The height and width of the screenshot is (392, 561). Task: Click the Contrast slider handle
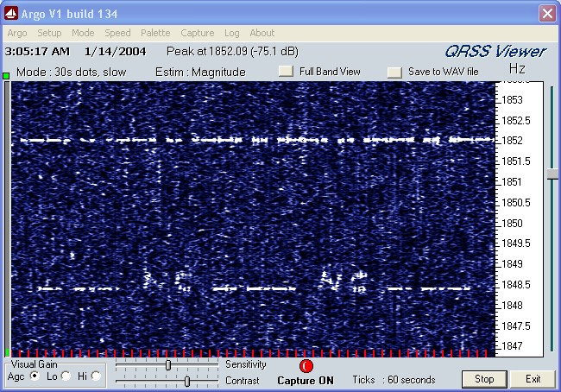[x=186, y=382]
